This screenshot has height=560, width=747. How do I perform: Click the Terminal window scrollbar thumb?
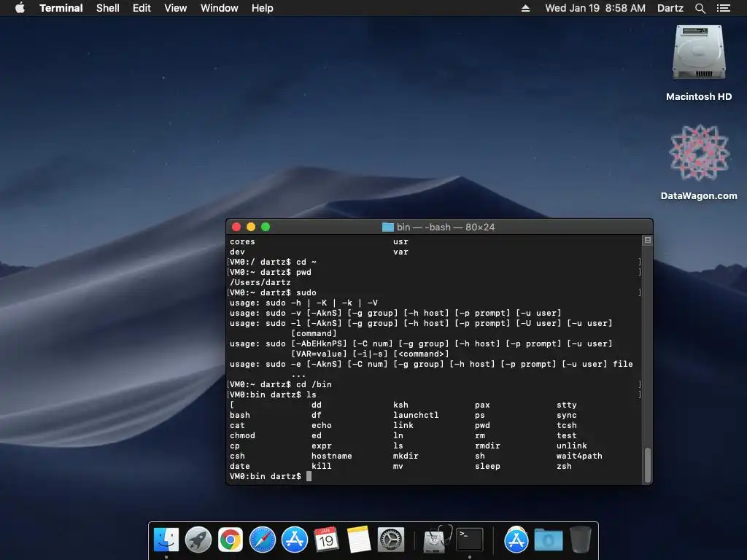coord(648,464)
